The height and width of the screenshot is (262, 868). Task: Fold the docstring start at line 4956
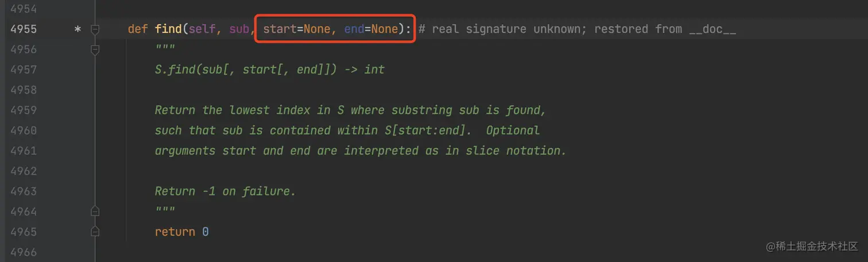tap(95, 49)
